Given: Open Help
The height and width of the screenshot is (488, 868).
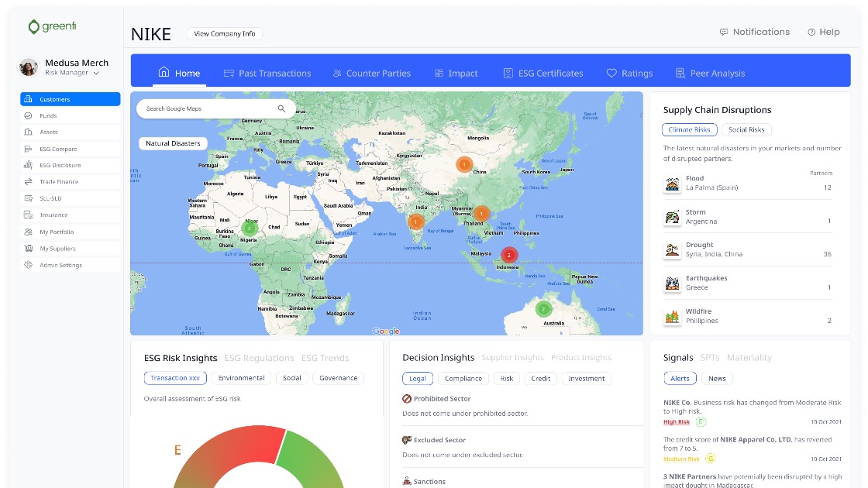Looking at the screenshot, I should click(824, 32).
